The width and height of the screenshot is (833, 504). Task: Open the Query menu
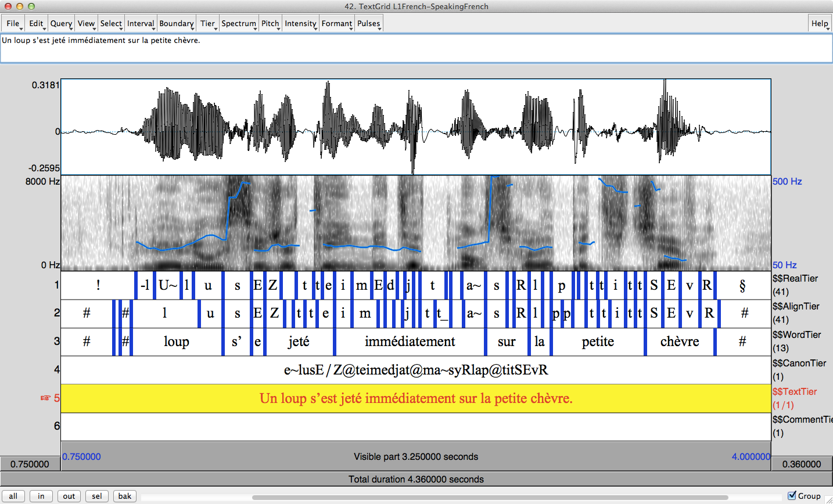(61, 24)
